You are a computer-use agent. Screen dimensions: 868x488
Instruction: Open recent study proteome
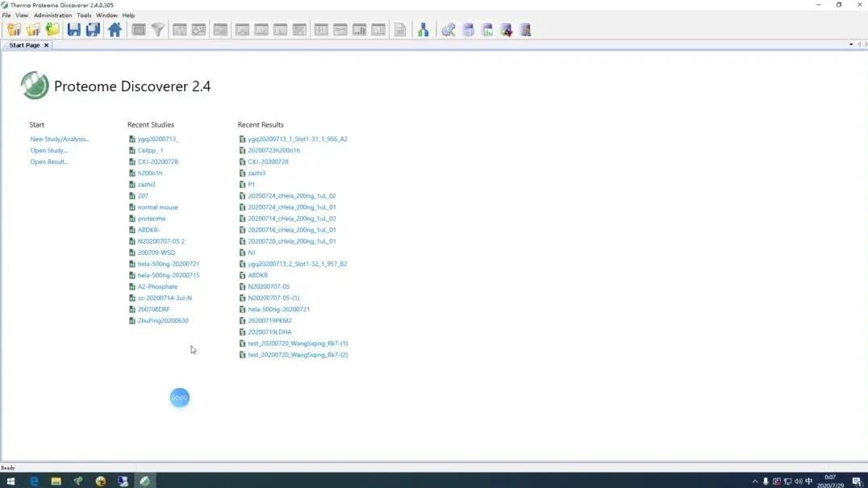(x=152, y=219)
